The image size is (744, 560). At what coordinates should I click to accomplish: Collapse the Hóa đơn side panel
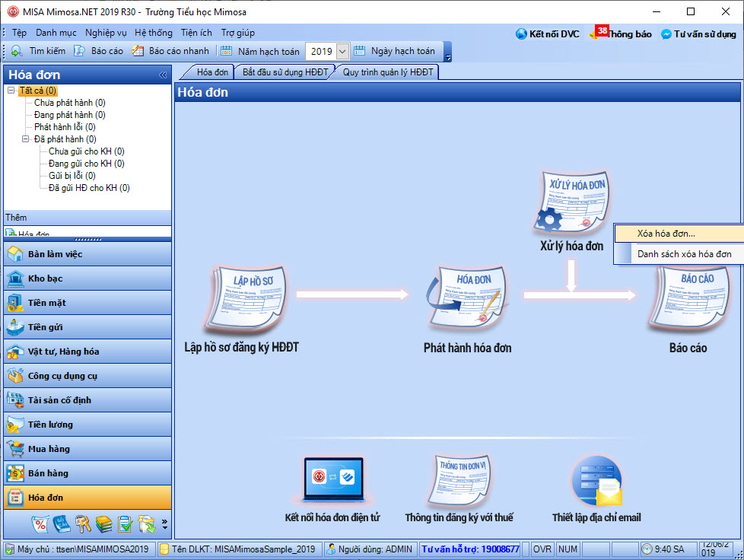163,75
